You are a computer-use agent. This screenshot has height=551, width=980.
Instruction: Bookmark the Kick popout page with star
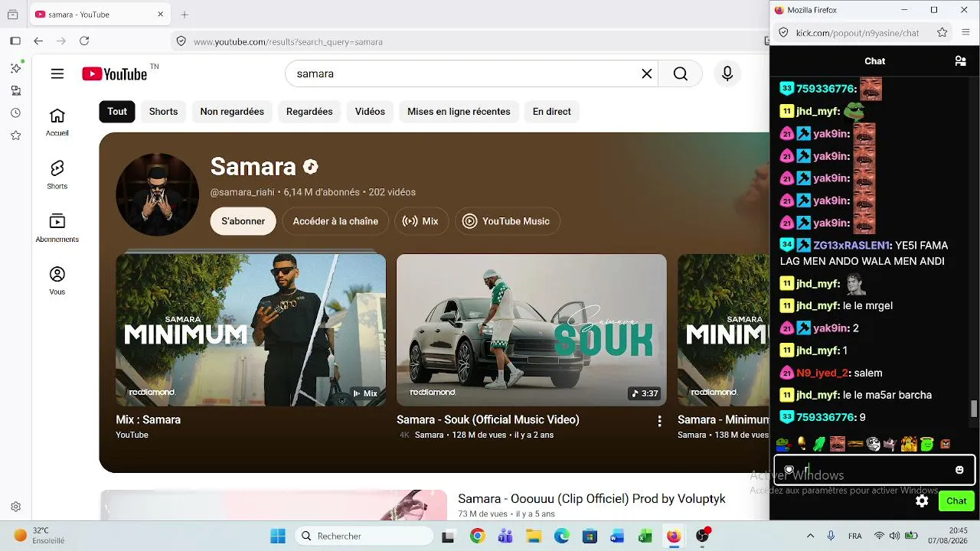click(x=942, y=33)
